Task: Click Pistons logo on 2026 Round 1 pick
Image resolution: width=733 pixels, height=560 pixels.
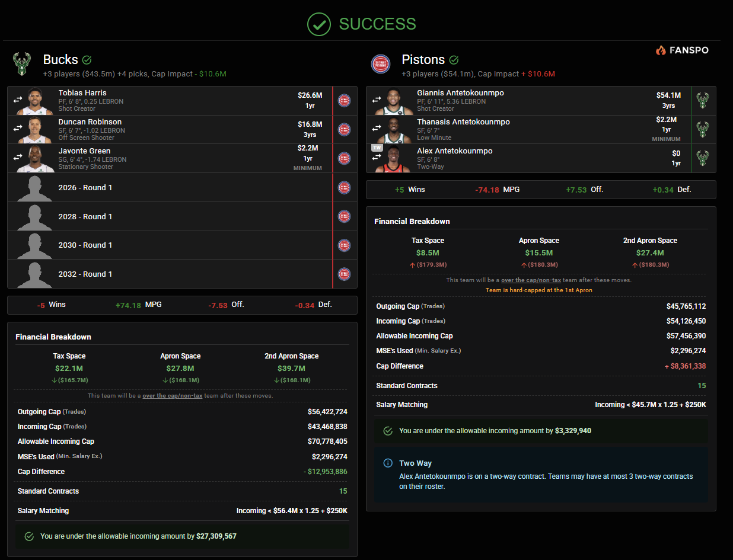Action: [x=344, y=187]
